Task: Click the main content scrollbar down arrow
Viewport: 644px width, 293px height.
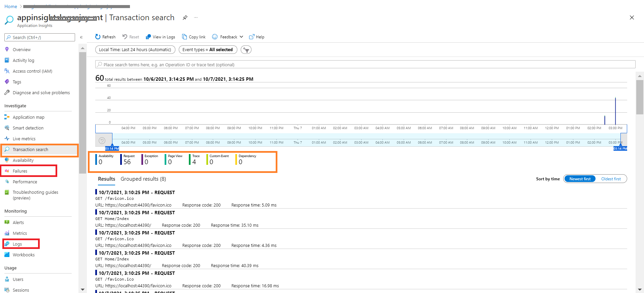Action: click(x=640, y=290)
